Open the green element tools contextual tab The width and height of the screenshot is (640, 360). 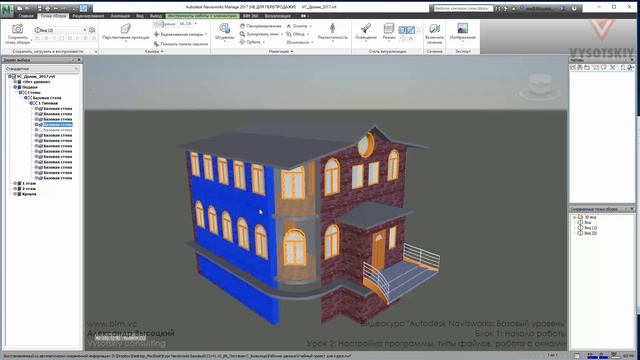[x=202, y=16]
